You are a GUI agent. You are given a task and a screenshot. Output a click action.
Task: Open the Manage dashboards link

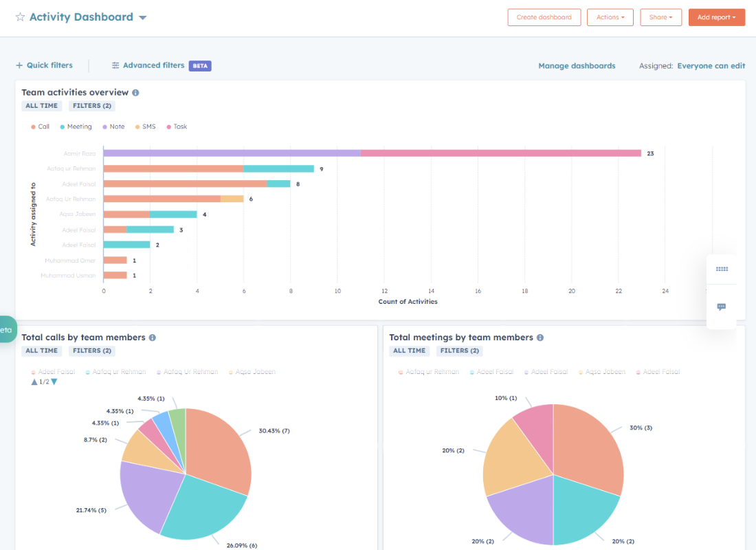pos(576,65)
